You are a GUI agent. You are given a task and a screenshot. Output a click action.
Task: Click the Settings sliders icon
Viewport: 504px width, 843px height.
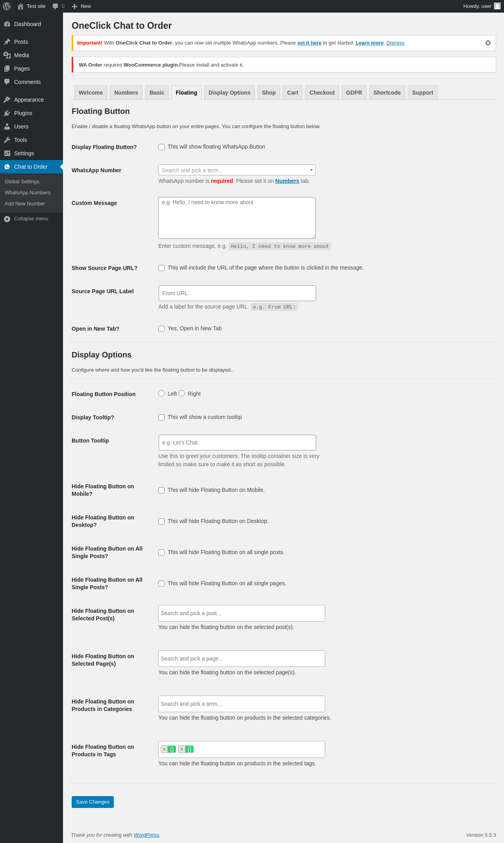pos(7,153)
